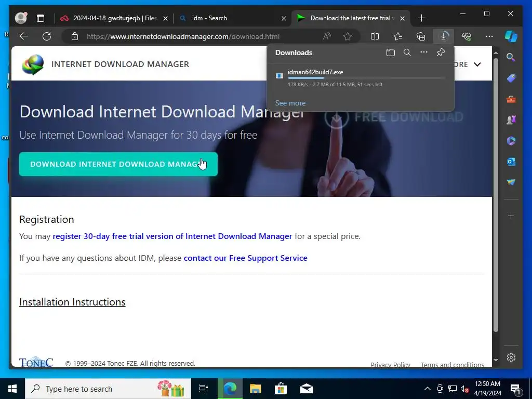This screenshot has width=532, height=399.
Task: Click the scrollbar up arrow
Action: click(496, 53)
